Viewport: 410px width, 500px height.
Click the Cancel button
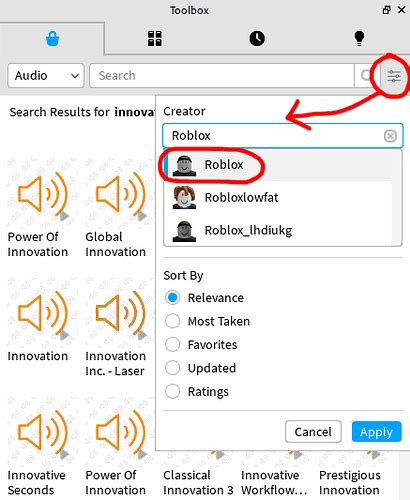313,432
